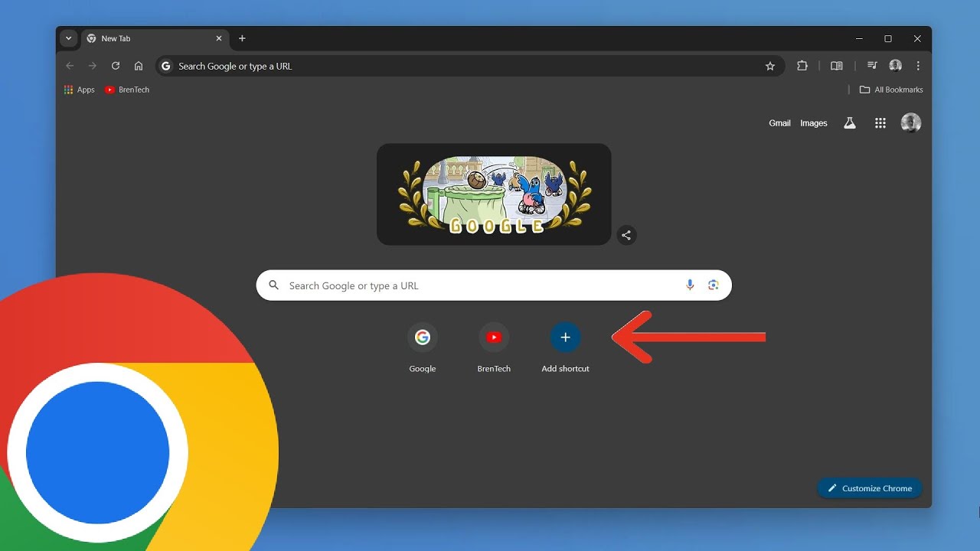Close the New Tab tab
This screenshot has width=980, height=551.
pos(219,38)
